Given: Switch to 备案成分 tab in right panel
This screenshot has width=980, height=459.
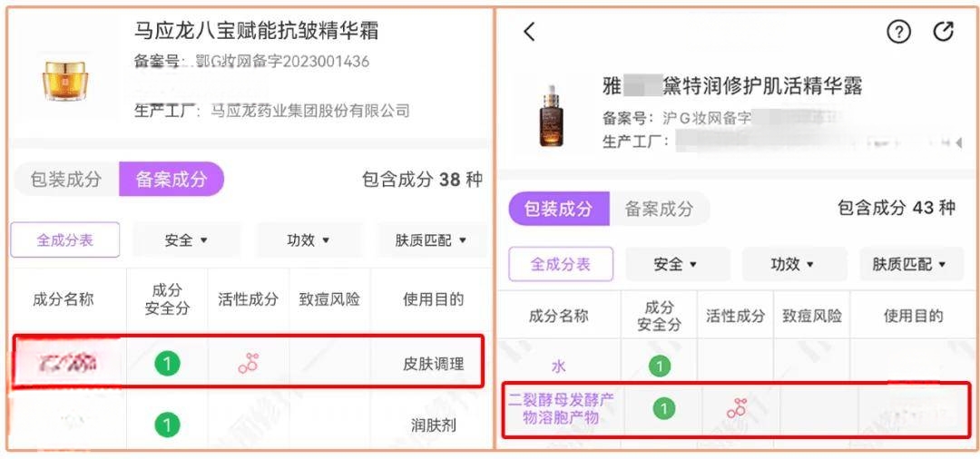Looking at the screenshot, I should click(660, 209).
